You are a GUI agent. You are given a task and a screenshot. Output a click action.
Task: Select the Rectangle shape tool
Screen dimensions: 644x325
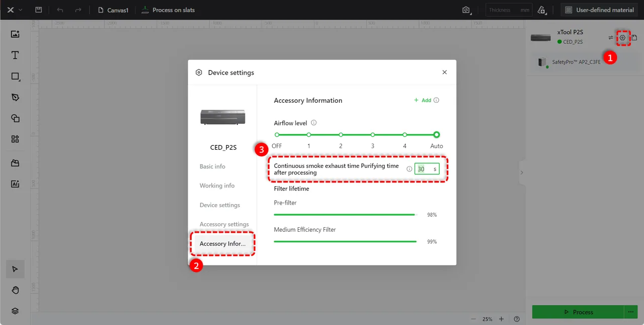tap(15, 77)
